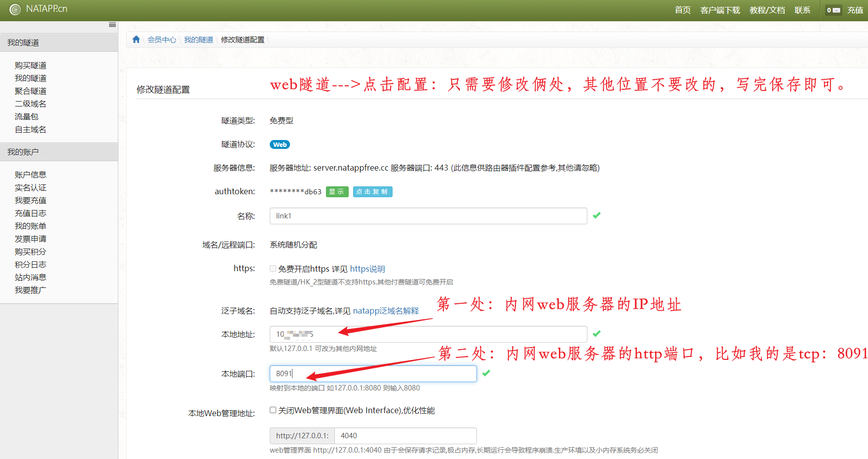Open 我要推广 in the sidebar
This screenshot has height=459, width=868.
point(31,290)
